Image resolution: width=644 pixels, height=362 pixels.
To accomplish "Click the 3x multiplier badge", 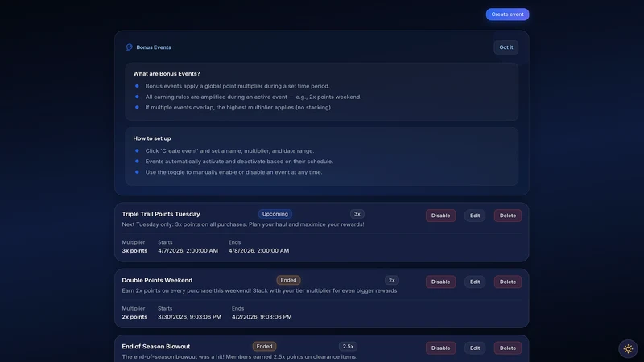I will click(x=357, y=214).
